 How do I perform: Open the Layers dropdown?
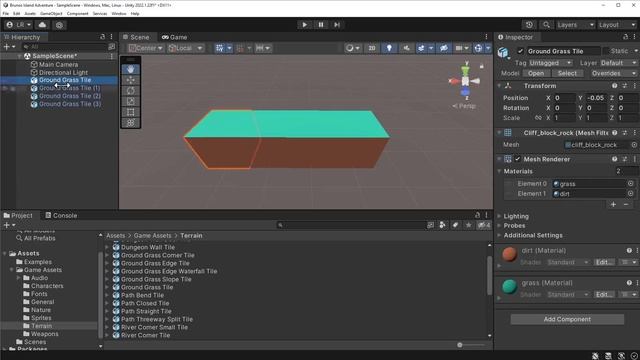pyautogui.click(x=575, y=25)
